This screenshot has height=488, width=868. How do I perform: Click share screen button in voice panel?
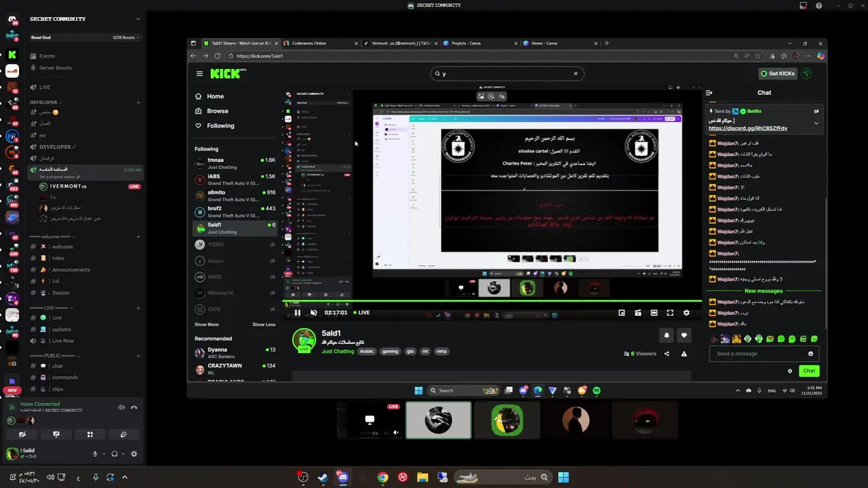[x=56, y=434]
